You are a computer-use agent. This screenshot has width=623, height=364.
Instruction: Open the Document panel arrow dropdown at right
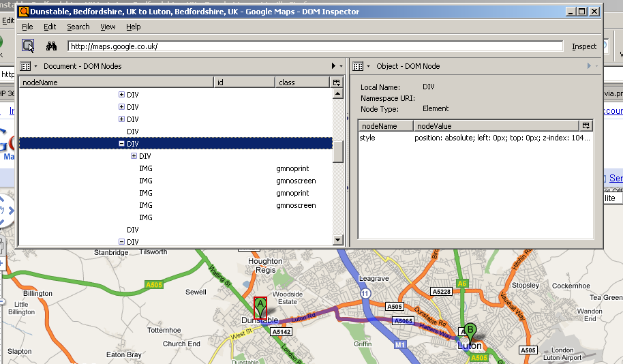(333, 66)
